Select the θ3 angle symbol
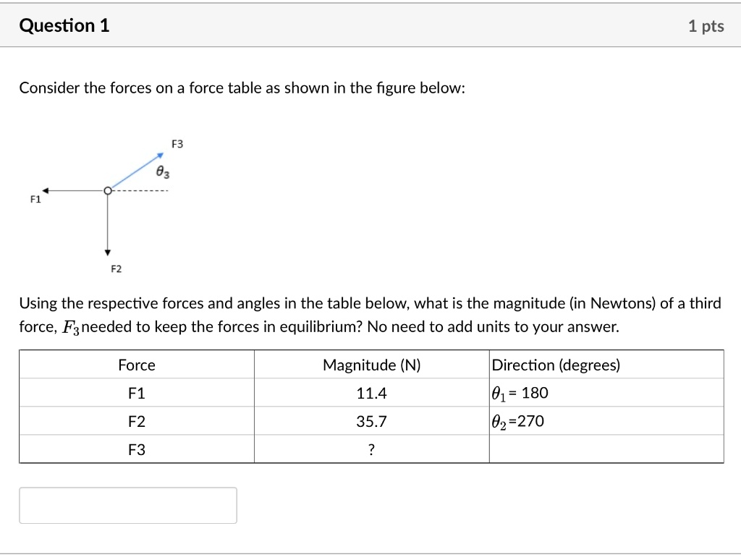This screenshot has width=741, height=560. pyautogui.click(x=162, y=172)
